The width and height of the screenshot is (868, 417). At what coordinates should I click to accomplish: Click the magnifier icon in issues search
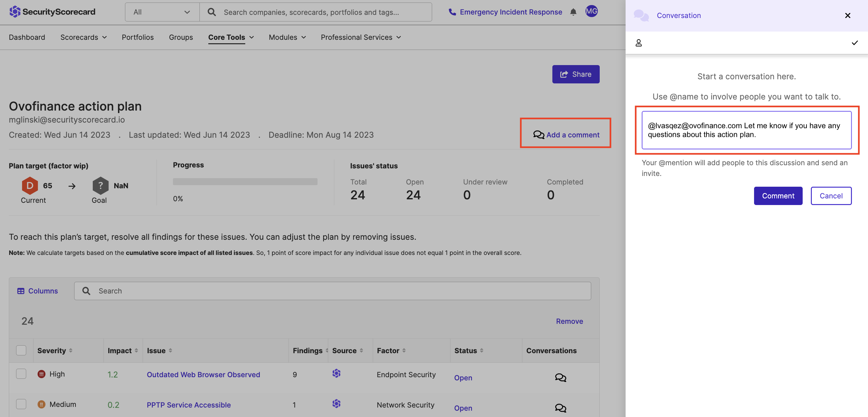[86, 291]
